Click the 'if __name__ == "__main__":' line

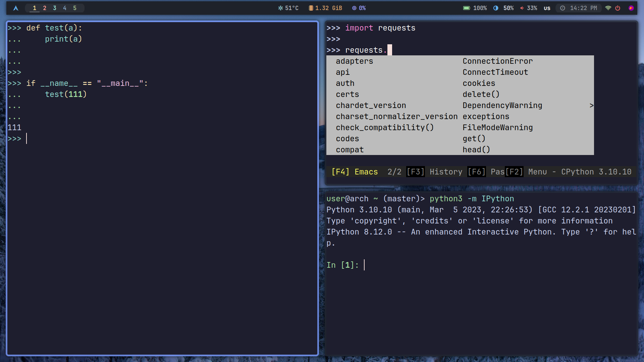pos(78,83)
